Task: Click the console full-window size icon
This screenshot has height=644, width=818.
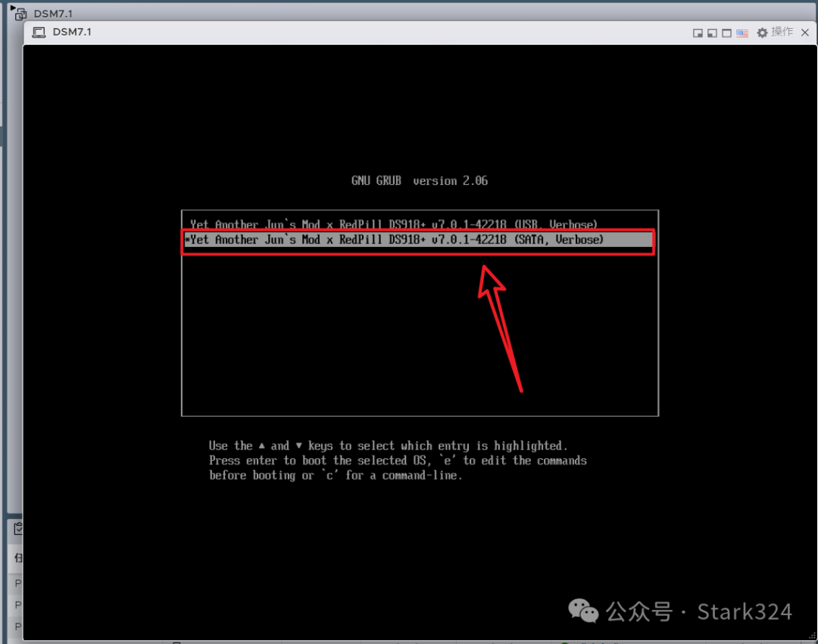Action: pos(726,33)
